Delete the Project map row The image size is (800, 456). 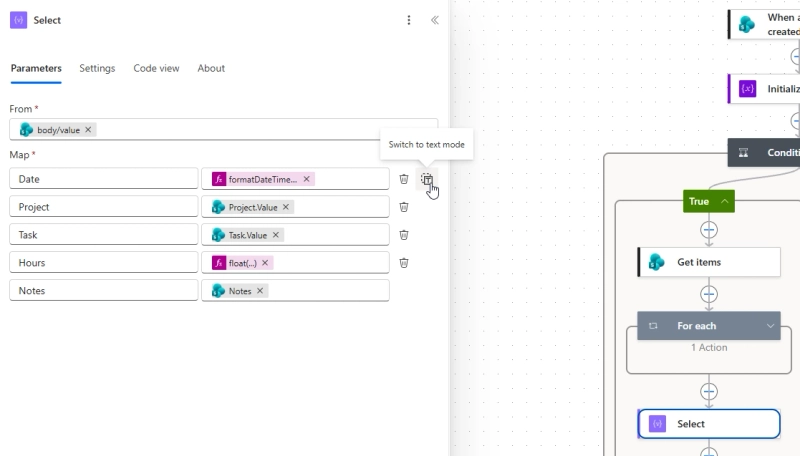(x=404, y=207)
